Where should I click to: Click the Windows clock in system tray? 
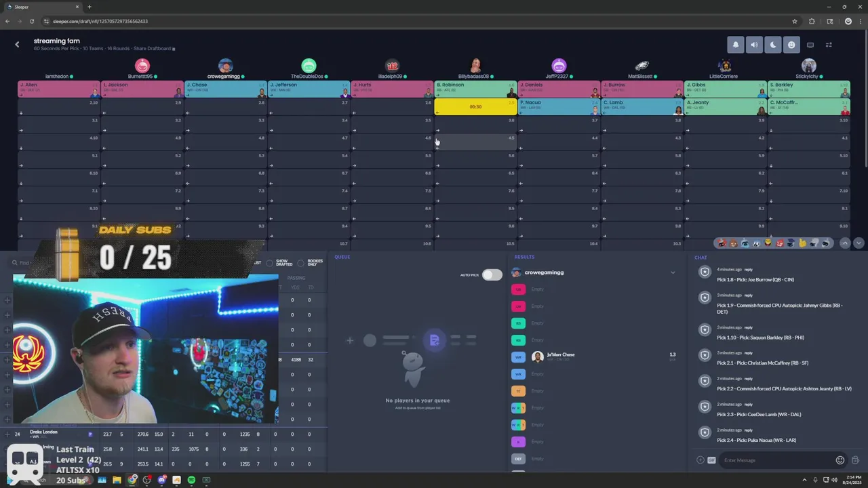click(851, 480)
